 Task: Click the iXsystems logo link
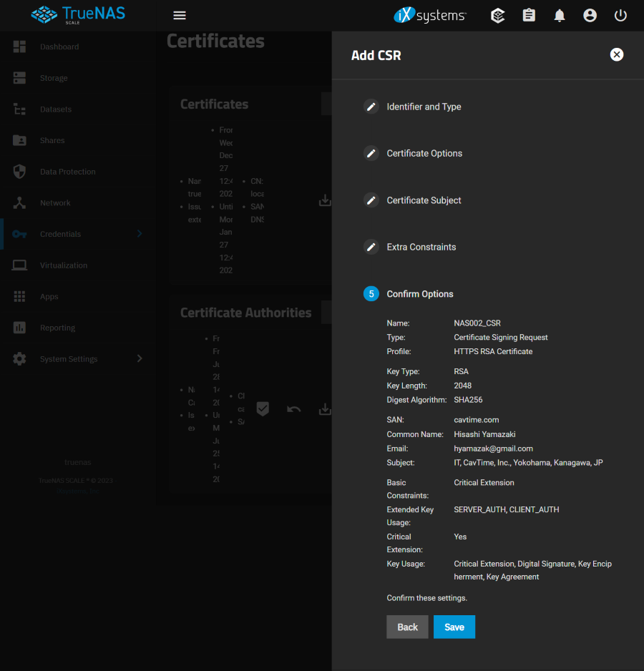pyautogui.click(x=430, y=15)
